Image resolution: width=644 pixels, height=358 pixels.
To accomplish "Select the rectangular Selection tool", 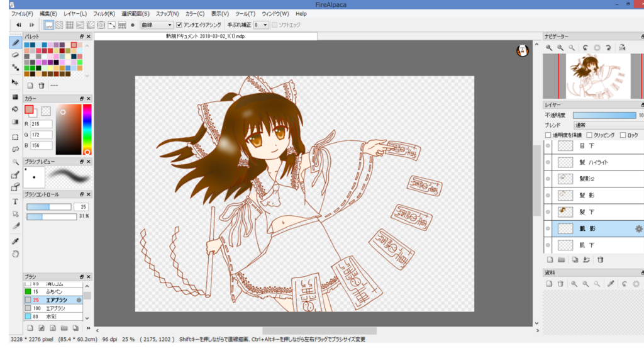I will 16,137.
